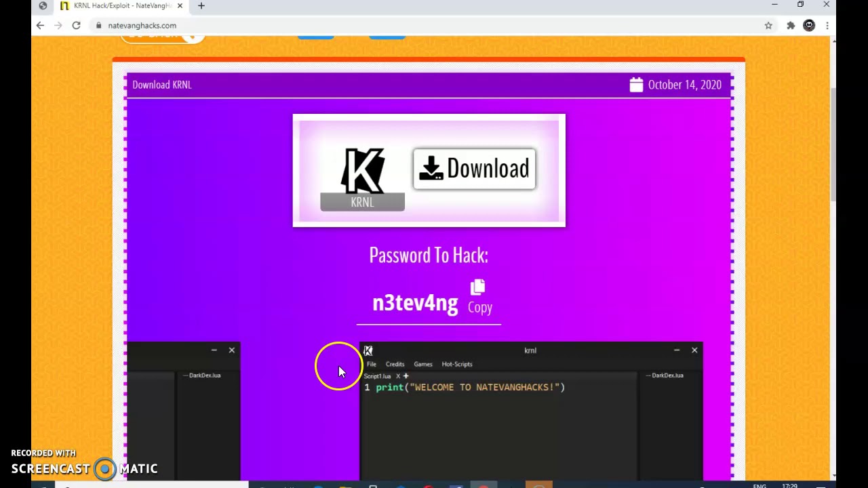Close Script1.lua tab in krnl
The width and height of the screenshot is (868, 488).
point(398,375)
